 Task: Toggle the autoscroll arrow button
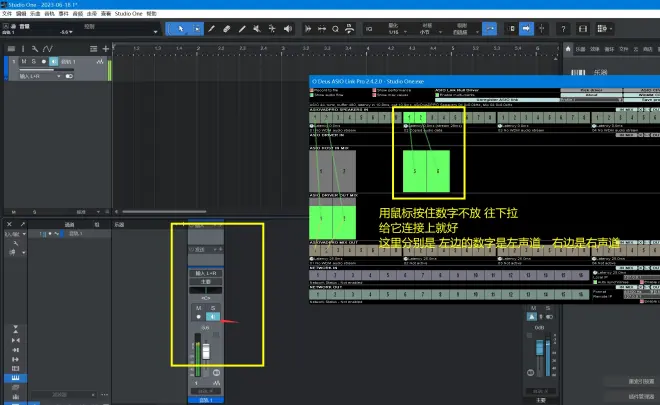point(526,29)
